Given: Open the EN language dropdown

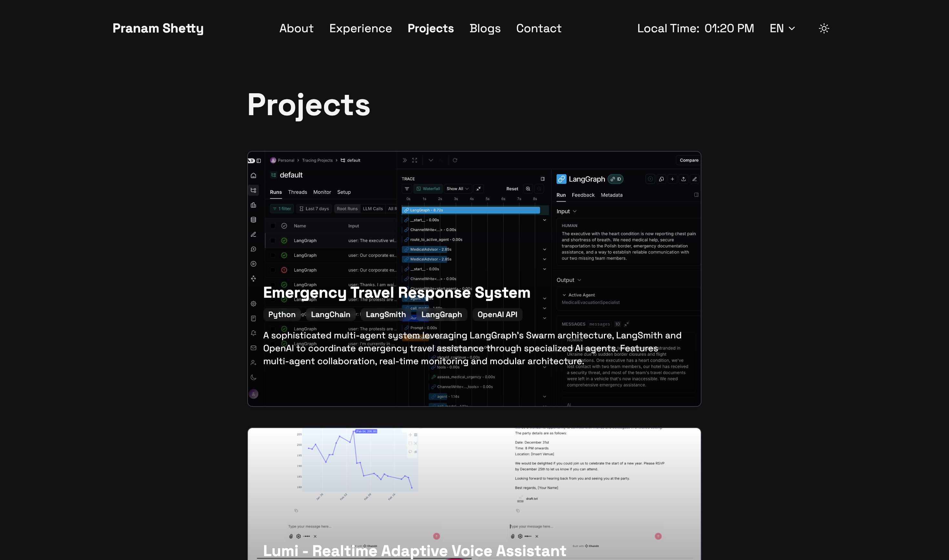Looking at the screenshot, I should coord(782,28).
